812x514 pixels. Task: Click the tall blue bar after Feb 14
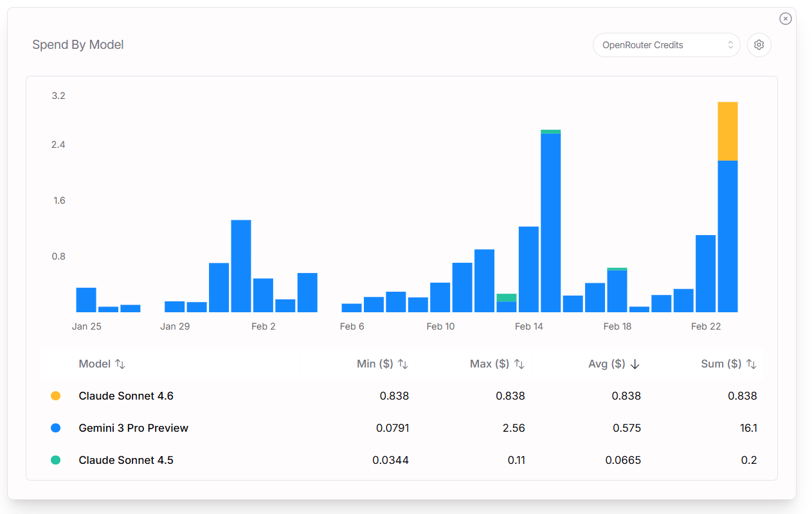coord(550,222)
